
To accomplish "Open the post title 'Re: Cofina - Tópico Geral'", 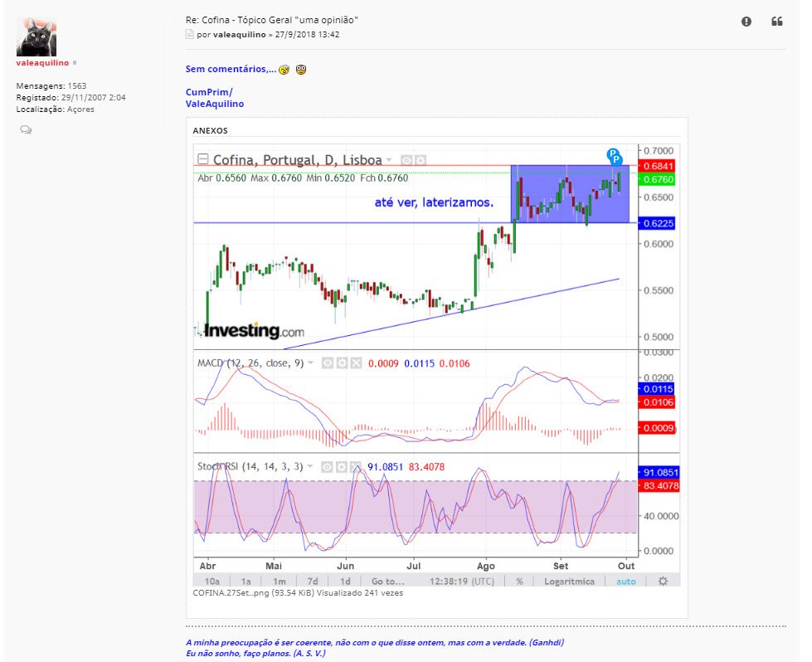I will coord(272,20).
